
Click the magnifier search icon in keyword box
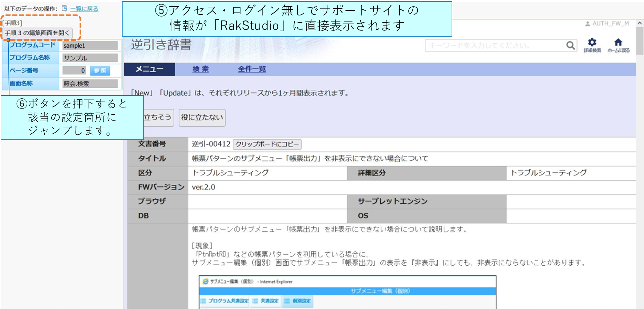pos(570,45)
